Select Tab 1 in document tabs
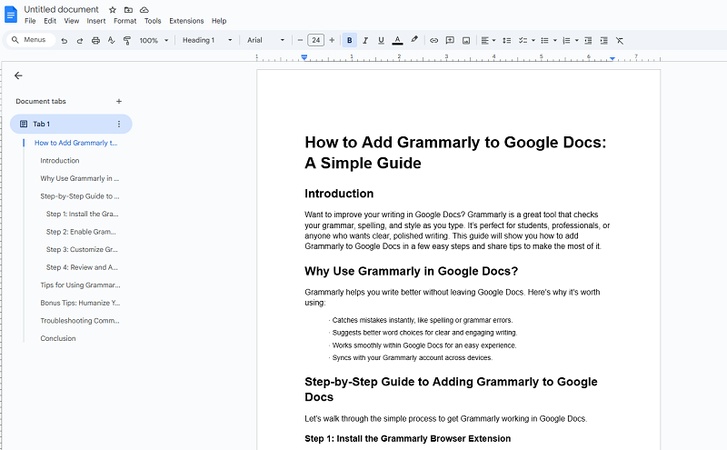Viewport: 727px width, 450px height. (71, 124)
